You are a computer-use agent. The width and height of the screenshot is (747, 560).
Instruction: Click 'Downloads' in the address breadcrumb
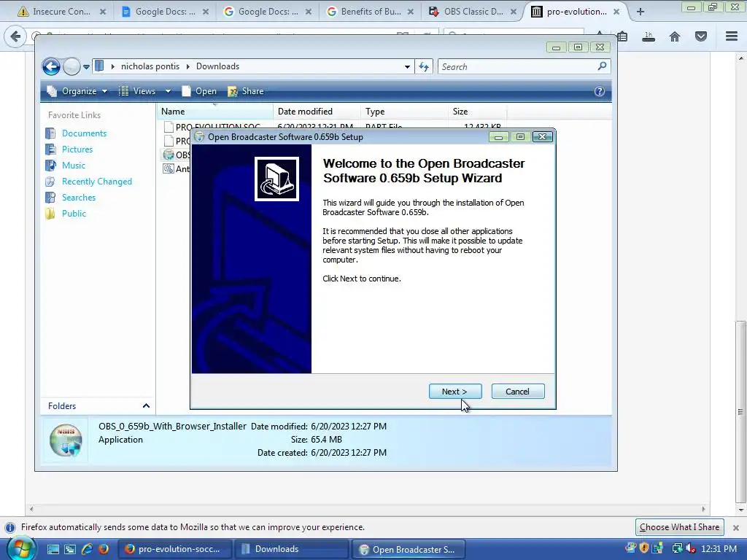217,66
